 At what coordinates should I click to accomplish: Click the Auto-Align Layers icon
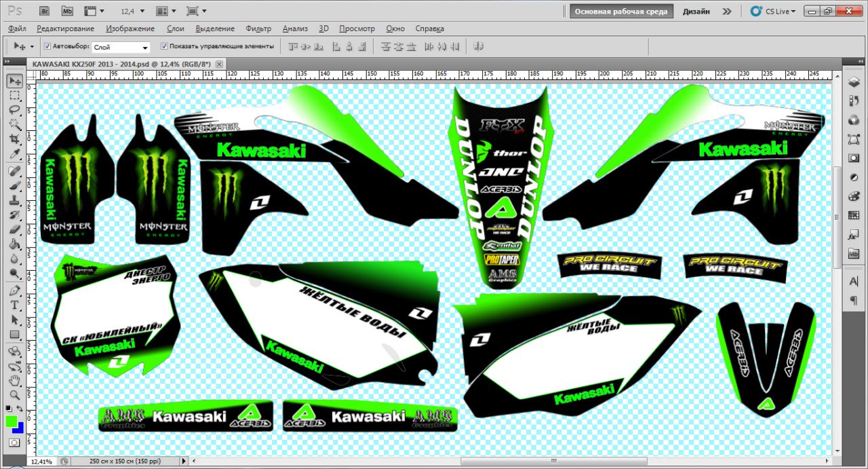[x=479, y=47]
